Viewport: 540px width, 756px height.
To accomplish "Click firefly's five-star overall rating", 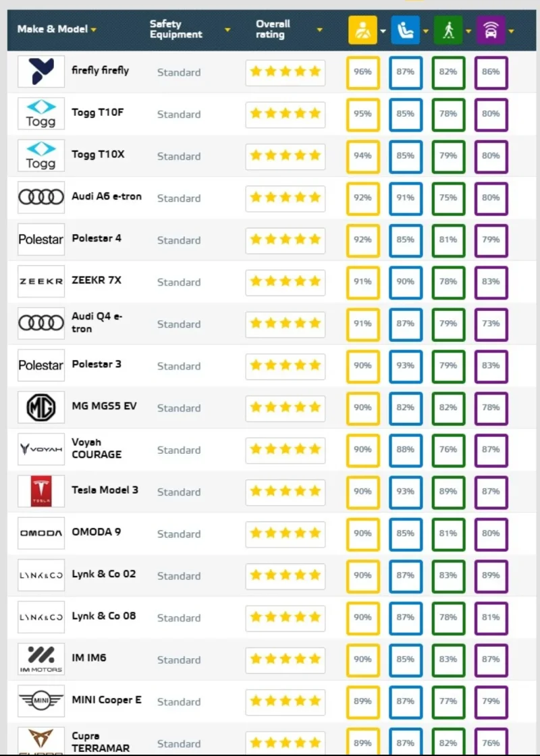I will [286, 72].
